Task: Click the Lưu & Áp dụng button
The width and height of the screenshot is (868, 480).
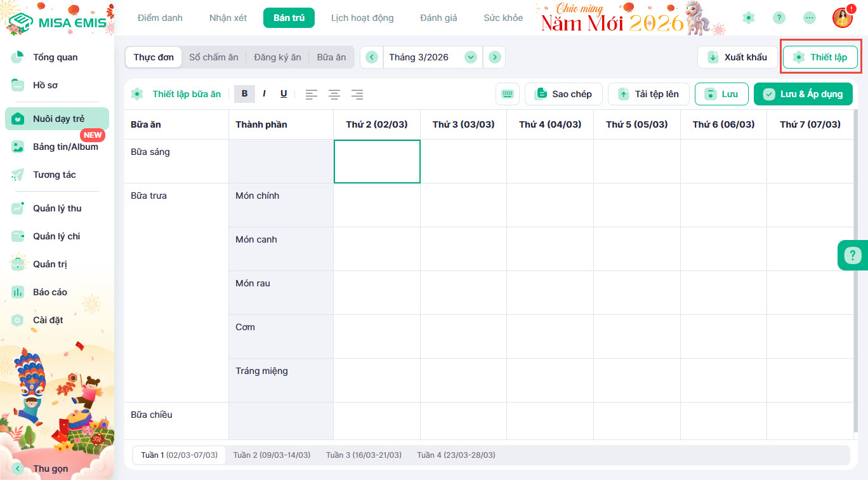Action: point(803,94)
